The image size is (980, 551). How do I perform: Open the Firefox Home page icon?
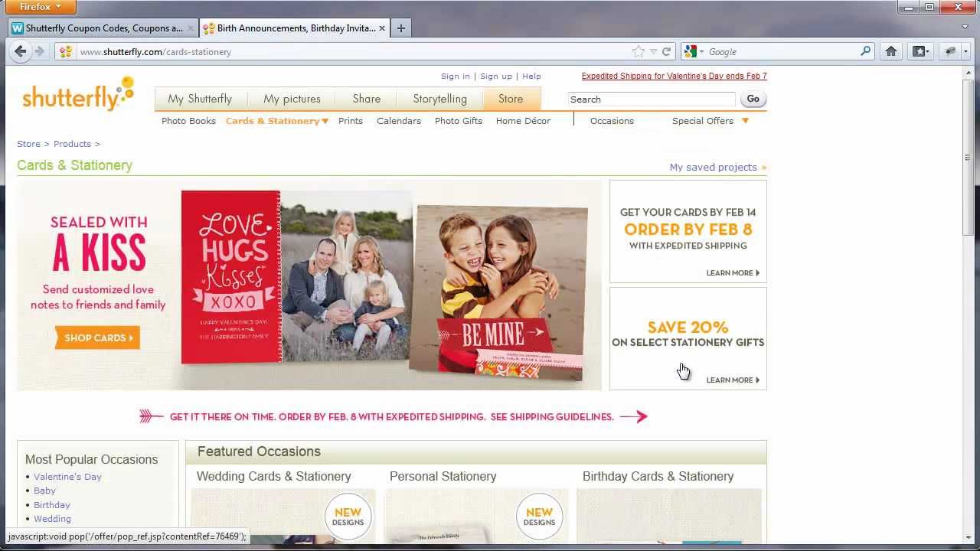(891, 51)
